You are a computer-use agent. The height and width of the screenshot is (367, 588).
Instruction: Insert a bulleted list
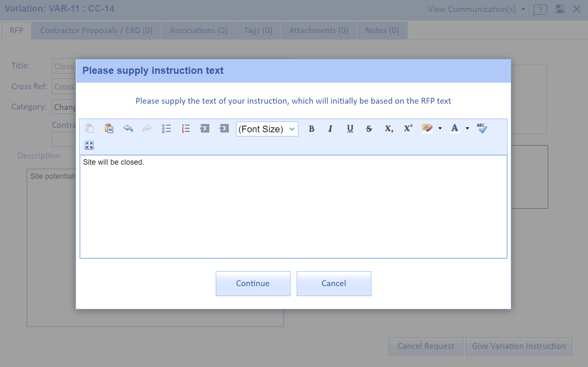[x=166, y=129]
